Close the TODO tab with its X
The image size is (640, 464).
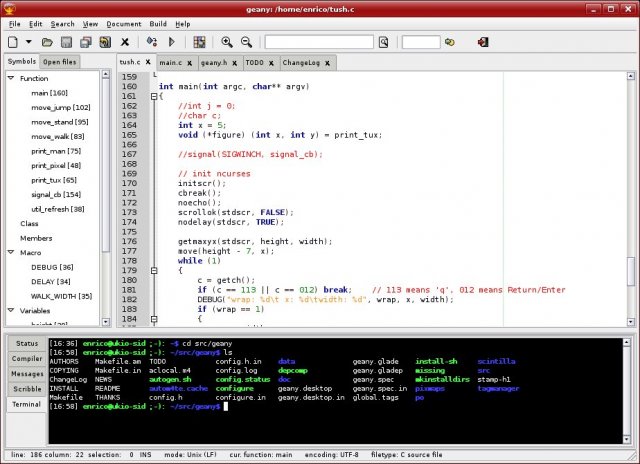pyautogui.click(x=271, y=63)
